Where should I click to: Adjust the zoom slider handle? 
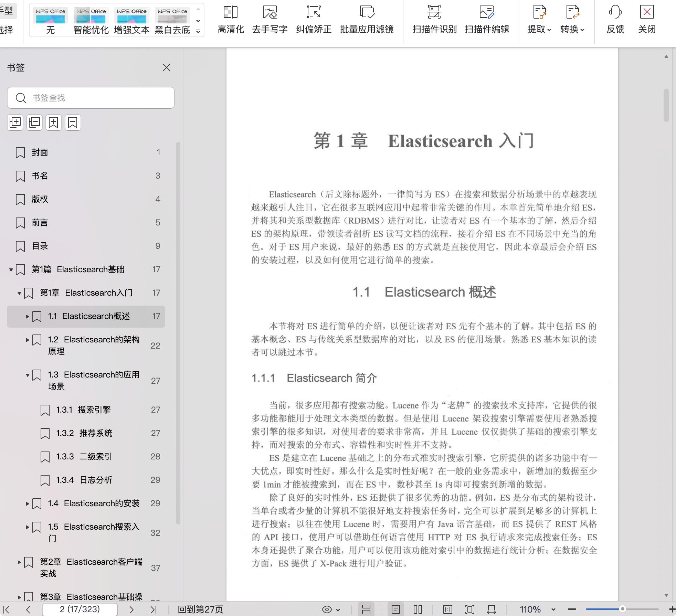click(x=622, y=609)
